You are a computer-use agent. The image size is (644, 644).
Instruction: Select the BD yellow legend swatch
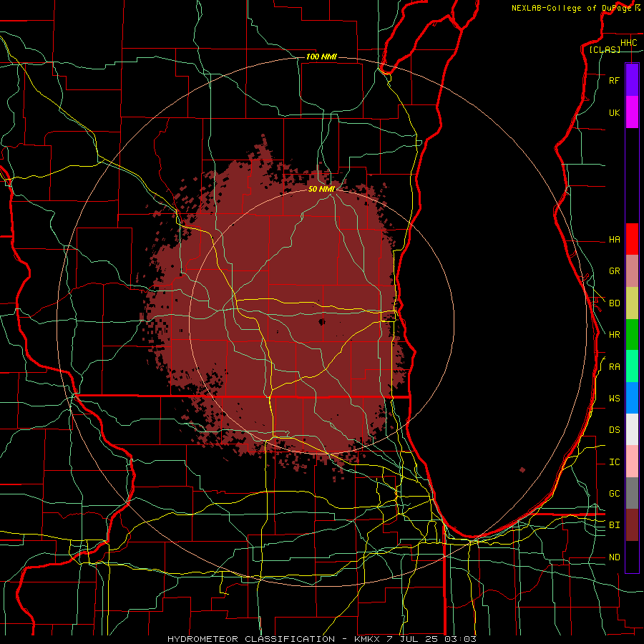pos(632,303)
